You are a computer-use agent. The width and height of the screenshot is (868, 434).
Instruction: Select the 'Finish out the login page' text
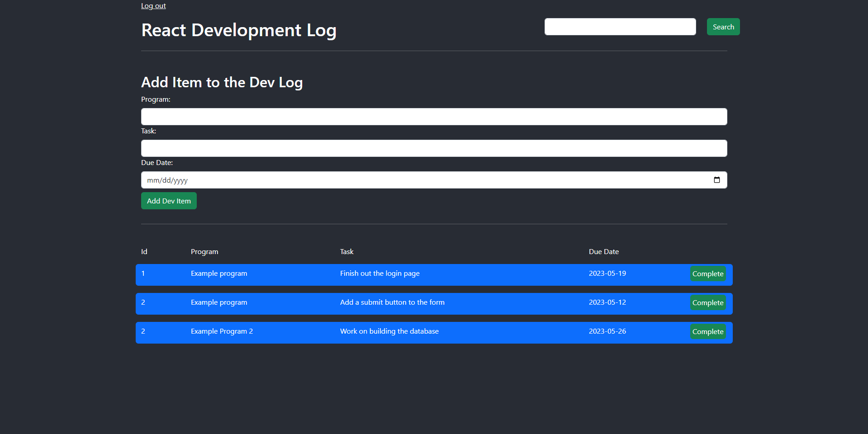tap(379, 274)
